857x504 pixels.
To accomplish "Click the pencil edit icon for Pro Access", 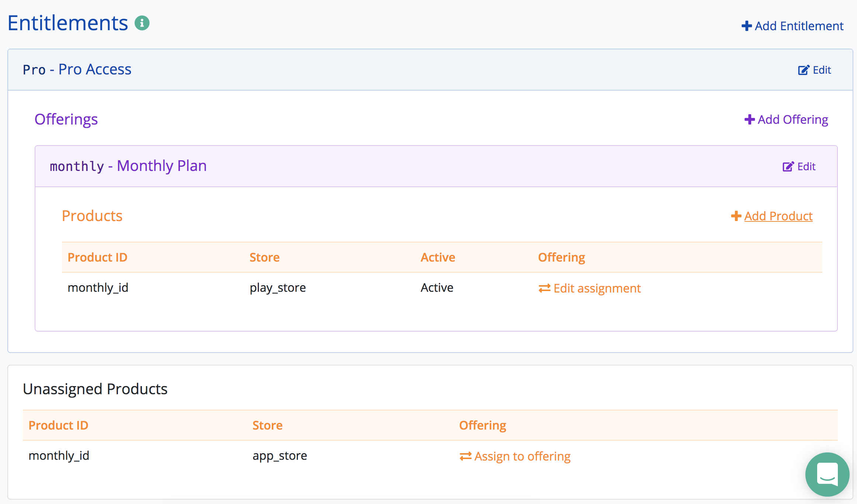I will pyautogui.click(x=804, y=70).
